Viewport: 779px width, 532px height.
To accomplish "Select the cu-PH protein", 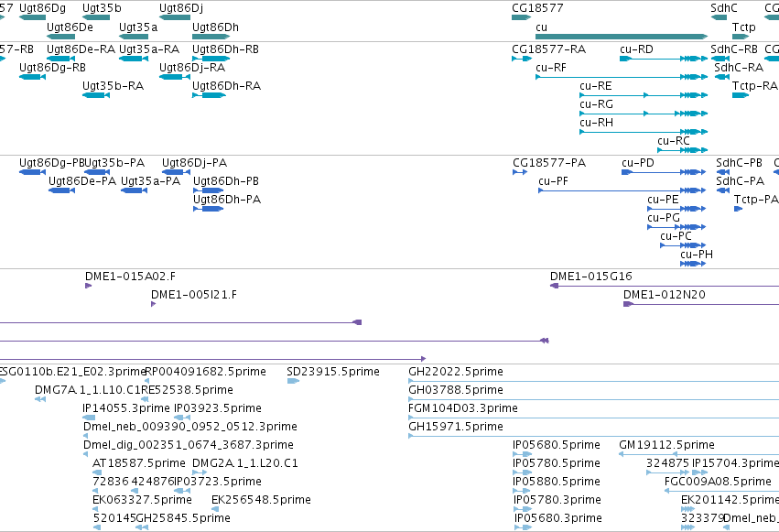I will click(x=693, y=264).
